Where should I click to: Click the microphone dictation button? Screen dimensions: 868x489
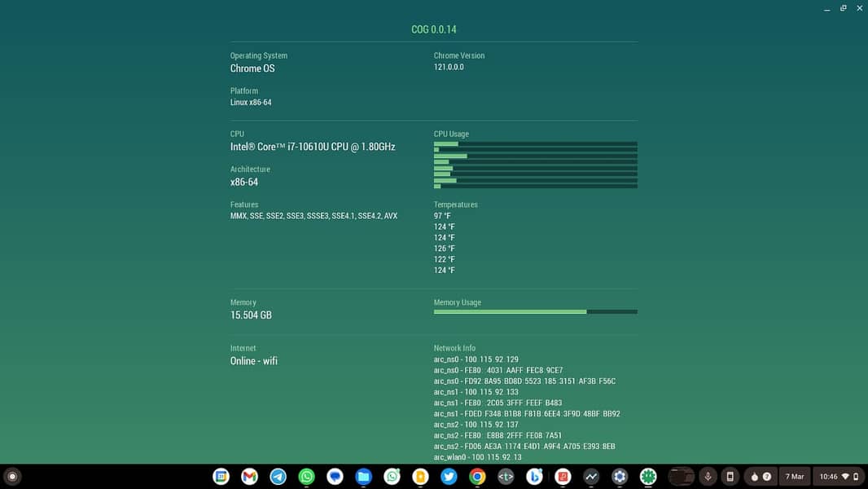pyautogui.click(x=708, y=477)
